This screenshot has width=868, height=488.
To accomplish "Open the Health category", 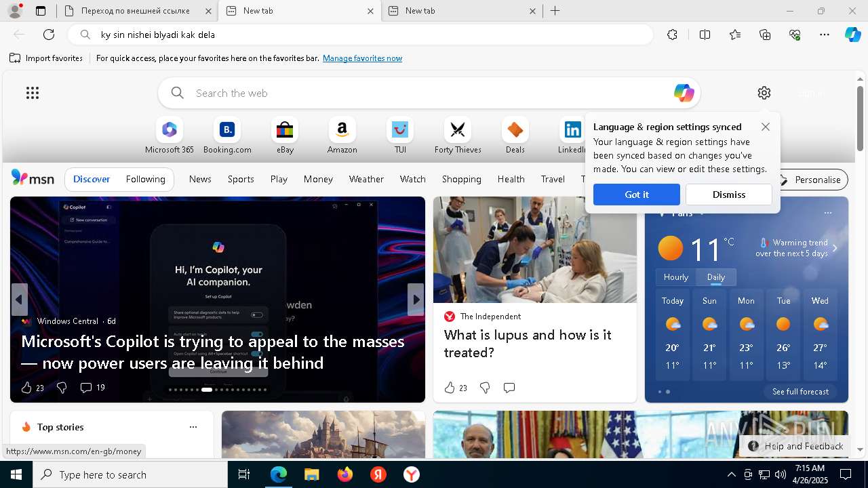I will coord(511,180).
